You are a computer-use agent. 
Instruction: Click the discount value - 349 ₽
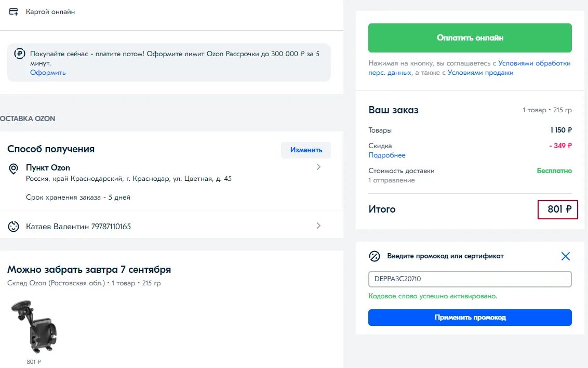point(560,146)
